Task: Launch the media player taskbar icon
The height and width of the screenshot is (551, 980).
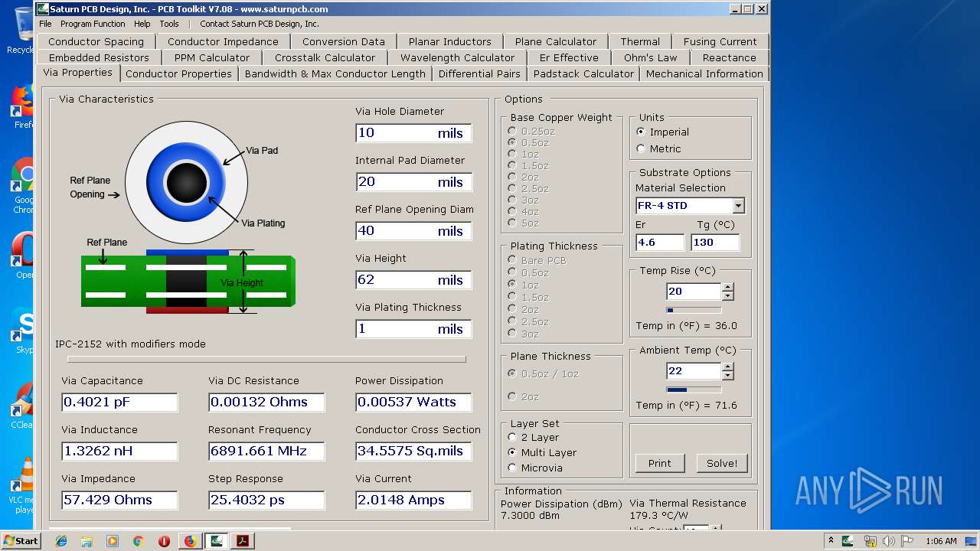Action: pyautogui.click(x=113, y=541)
